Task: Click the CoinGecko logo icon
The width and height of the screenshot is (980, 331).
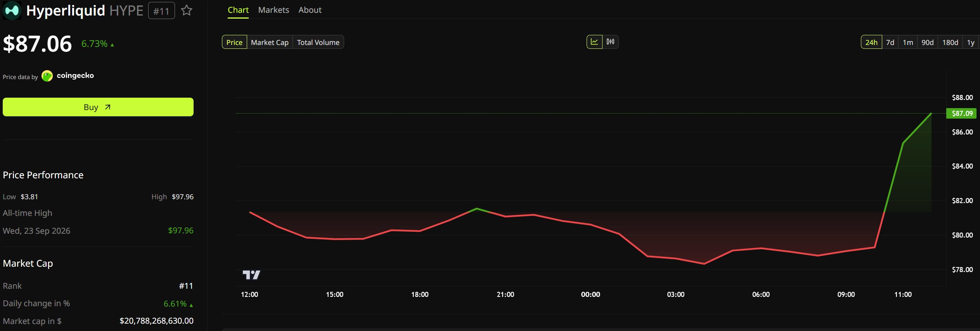Action: pyautogui.click(x=47, y=76)
